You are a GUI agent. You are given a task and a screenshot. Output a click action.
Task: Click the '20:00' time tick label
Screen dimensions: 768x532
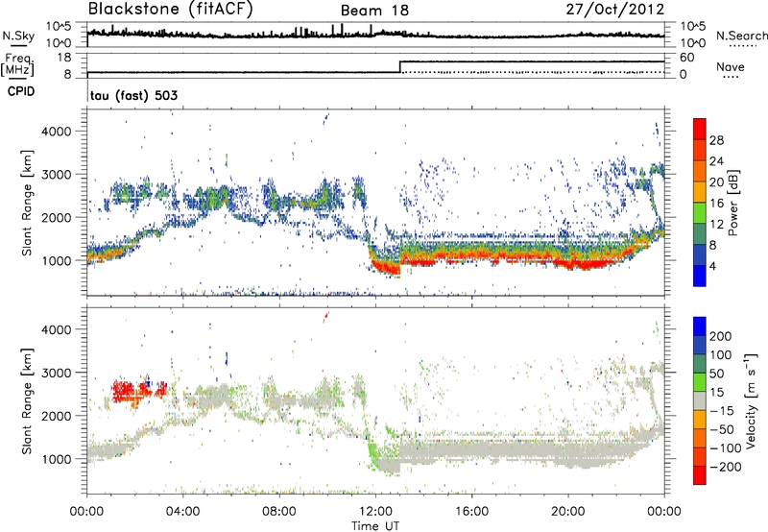[568, 512]
